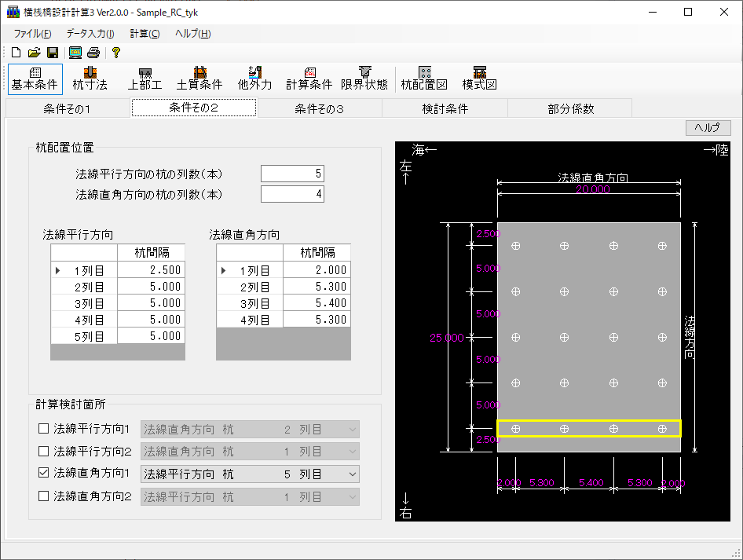This screenshot has height=560, width=743.
Task: Click the 4列目 row header in 法線直角方向 table
Action: coord(250,320)
